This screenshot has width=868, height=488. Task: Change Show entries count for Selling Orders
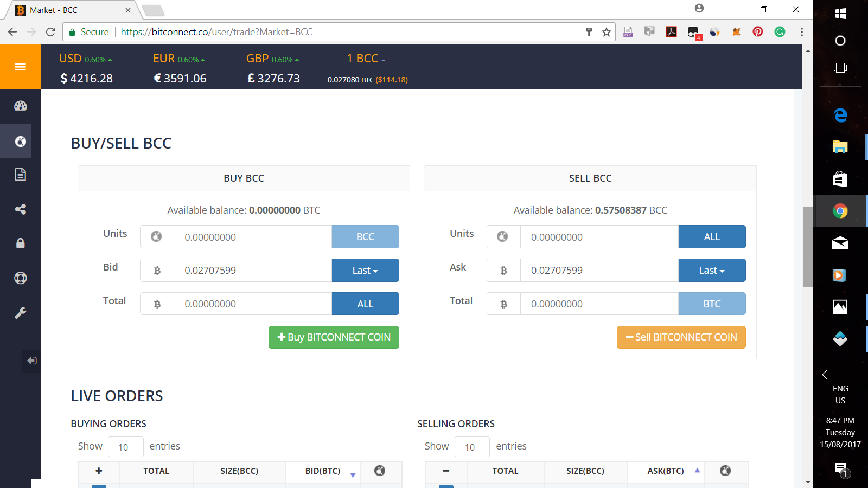point(473,447)
